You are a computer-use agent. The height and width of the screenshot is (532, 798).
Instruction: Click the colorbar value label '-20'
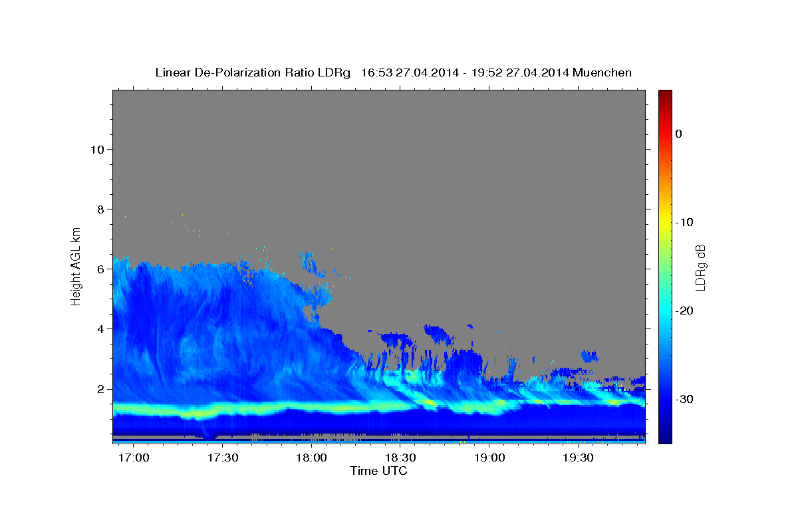[684, 311]
